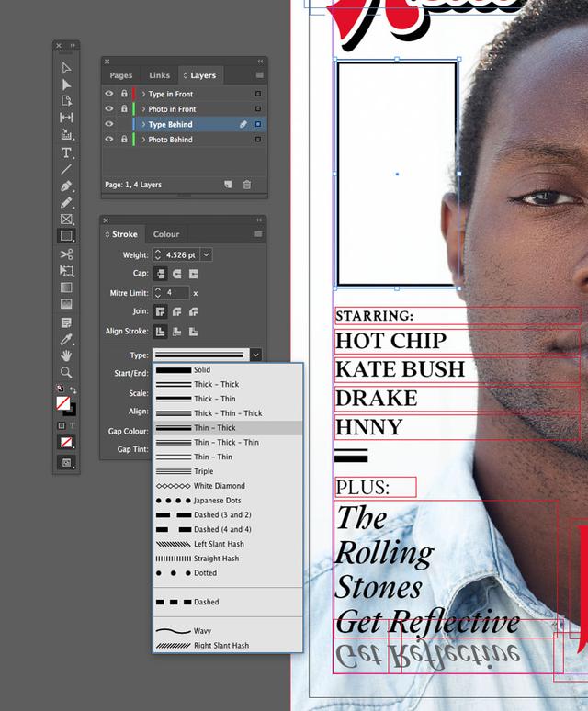Open the stroke Weight dropdown
Image resolution: width=588 pixels, height=711 pixels.
[206, 254]
